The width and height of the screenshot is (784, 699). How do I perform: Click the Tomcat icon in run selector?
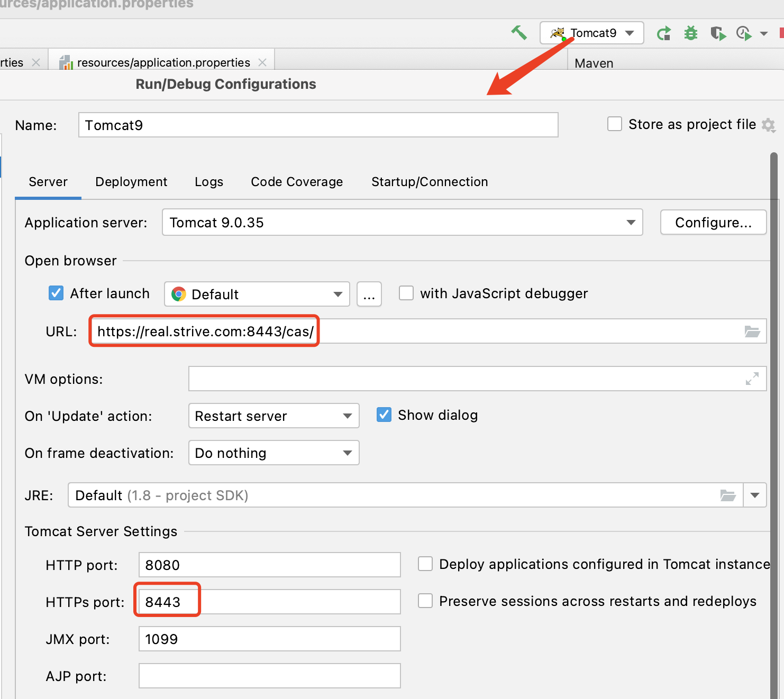tap(558, 33)
